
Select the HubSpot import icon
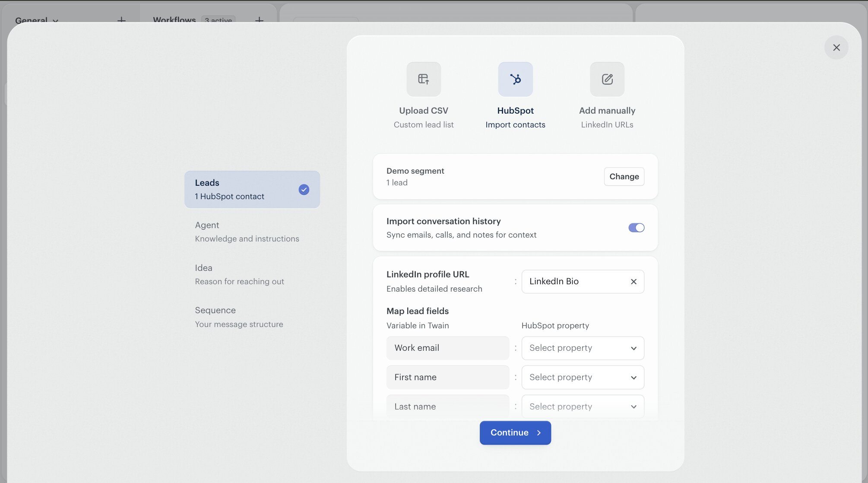(x=515, y=79)
